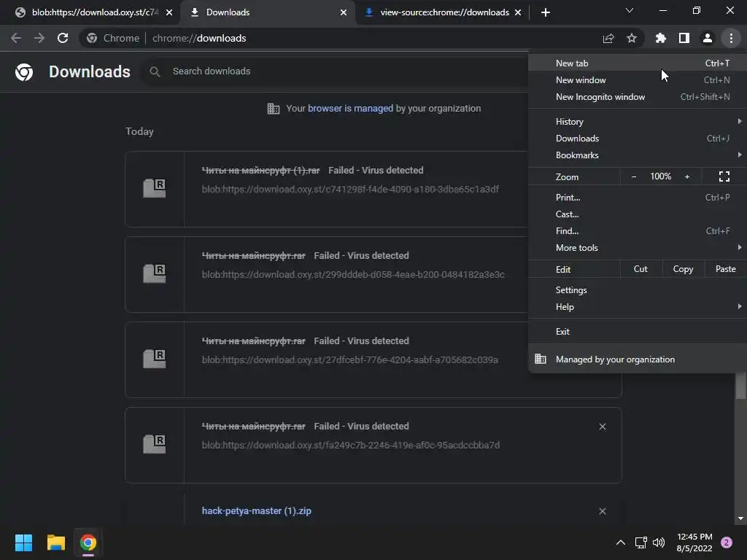
Task: Click the page vertical scrollbar thumb
Action: click(x=740, y=385)
